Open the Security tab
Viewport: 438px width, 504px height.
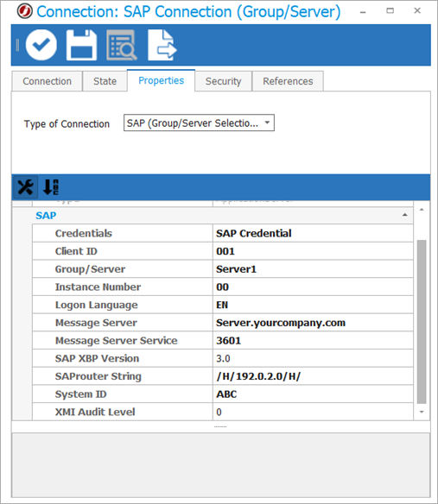(223, 81)
